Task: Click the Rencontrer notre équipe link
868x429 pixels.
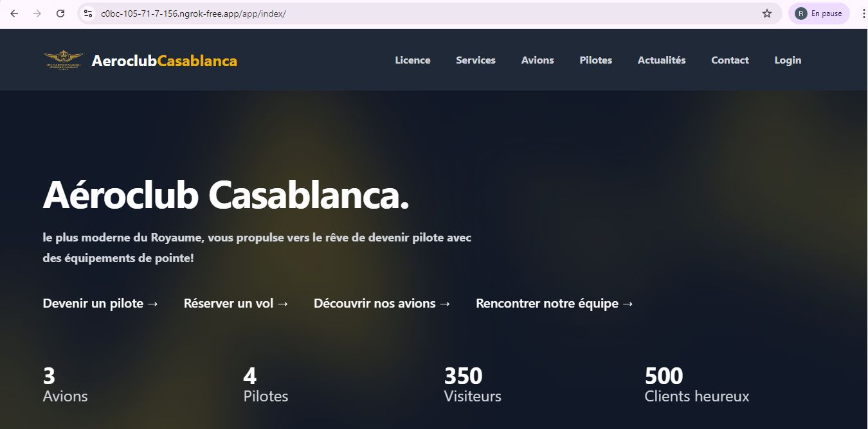Action: tap(555, 303)
